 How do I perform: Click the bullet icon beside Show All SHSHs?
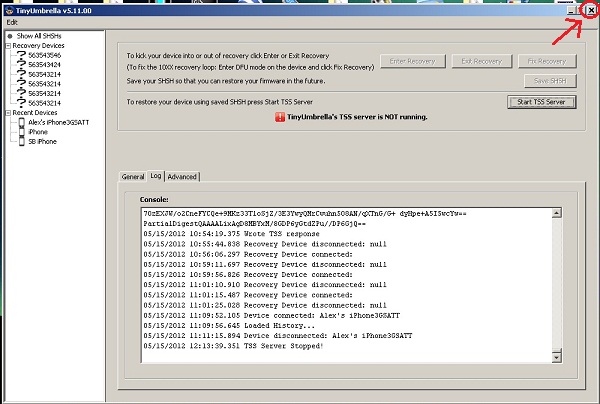point(10,36)
